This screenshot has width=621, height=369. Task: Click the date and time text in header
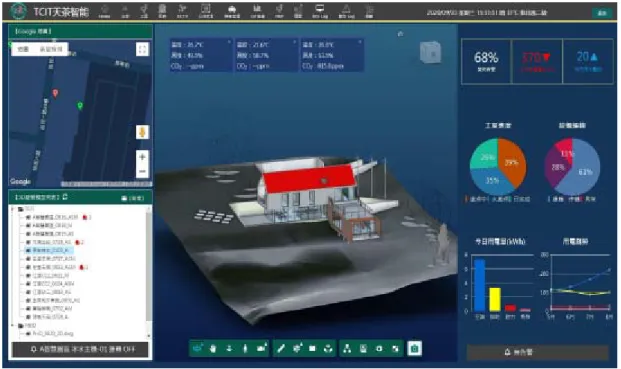487,13
